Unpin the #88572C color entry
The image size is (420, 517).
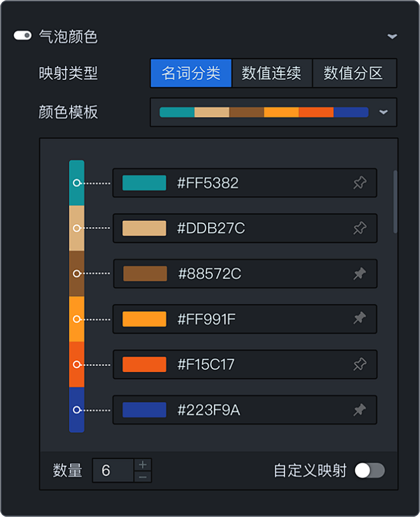coord(359,273)
